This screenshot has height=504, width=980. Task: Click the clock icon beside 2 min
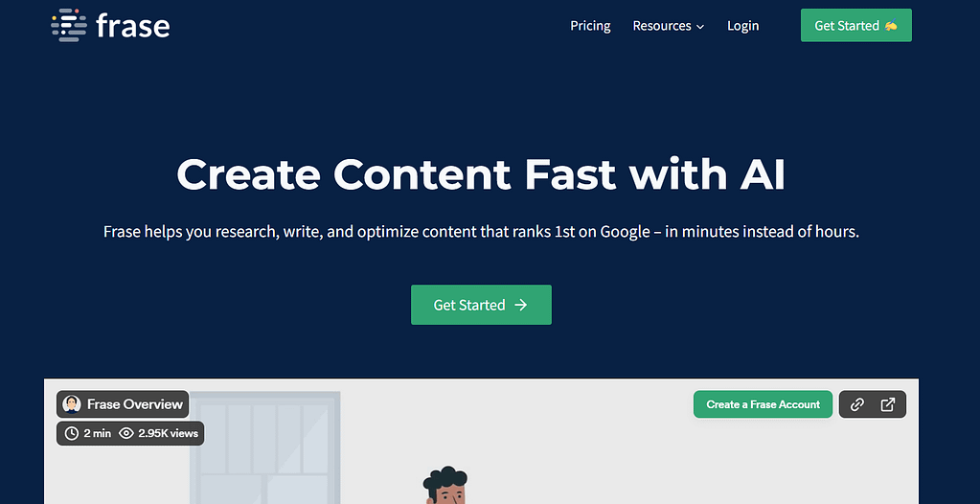pyautogui.click(x=72, y=433)
